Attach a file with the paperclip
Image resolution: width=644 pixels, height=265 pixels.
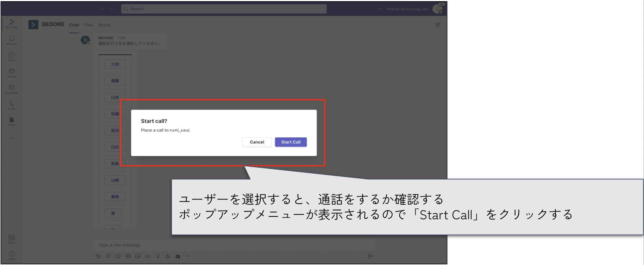click(108, 256)
